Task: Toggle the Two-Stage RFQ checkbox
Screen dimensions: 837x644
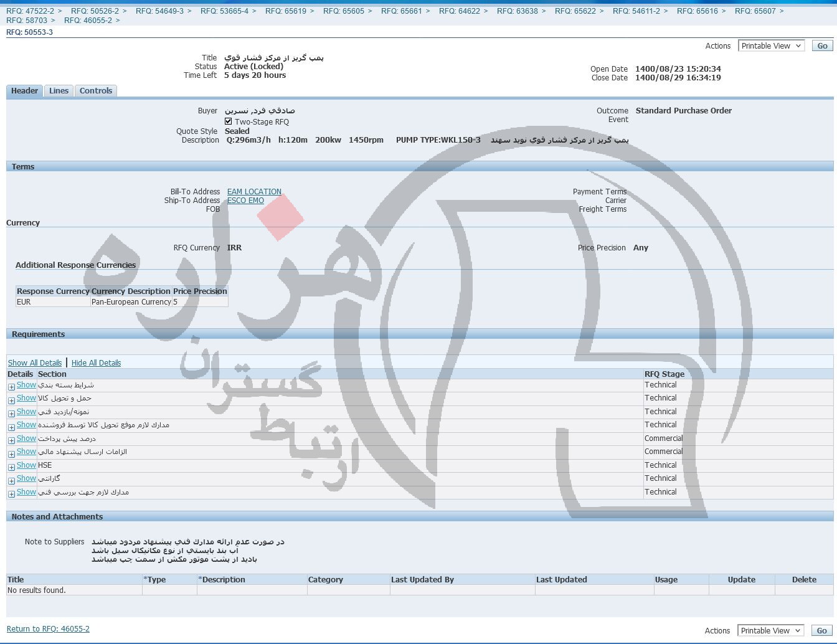Action: pos(229,121)
